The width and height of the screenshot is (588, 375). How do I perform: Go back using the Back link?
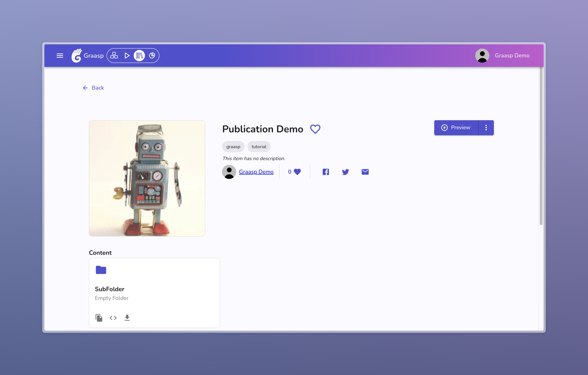(x=93, y=88)
